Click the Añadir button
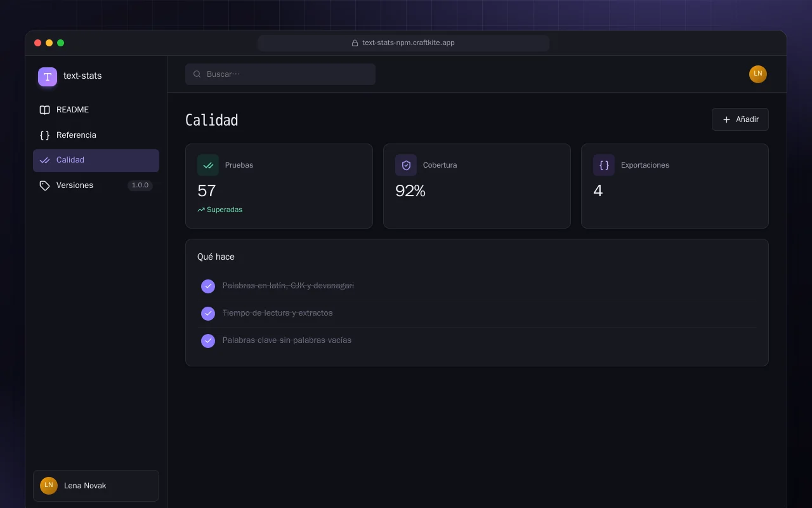Screen dimensions: 812x508 tap(740, 119)
